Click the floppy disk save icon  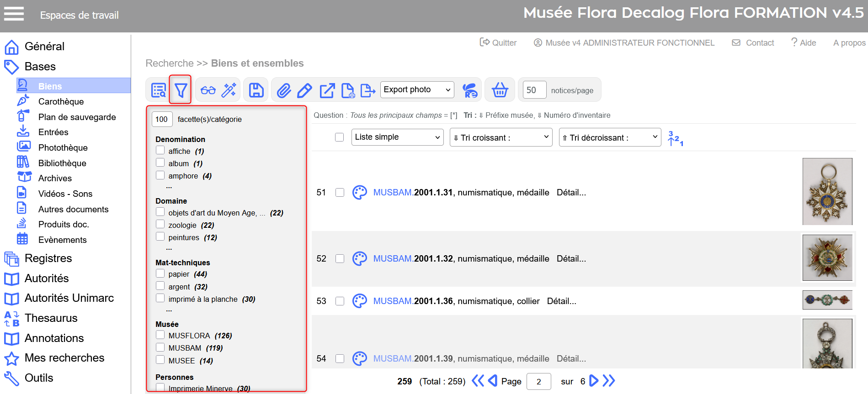256,90
